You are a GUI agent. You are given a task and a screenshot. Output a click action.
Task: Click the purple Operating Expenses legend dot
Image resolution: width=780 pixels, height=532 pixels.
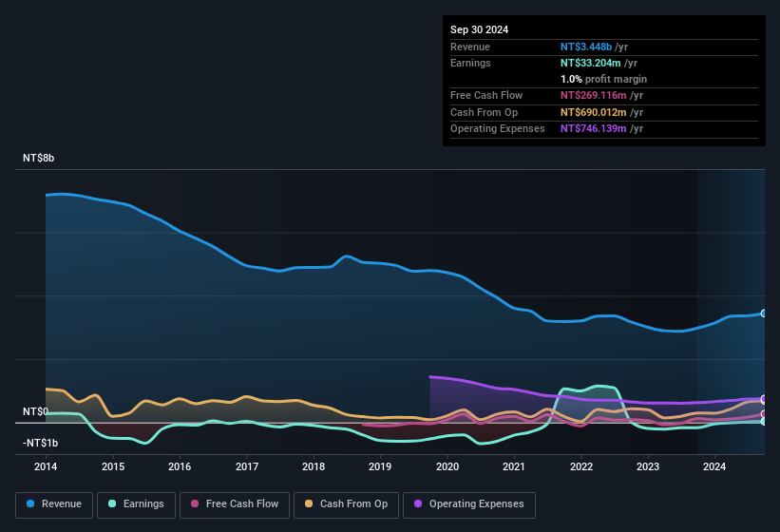pyautogui.click(x=418, y=503)
